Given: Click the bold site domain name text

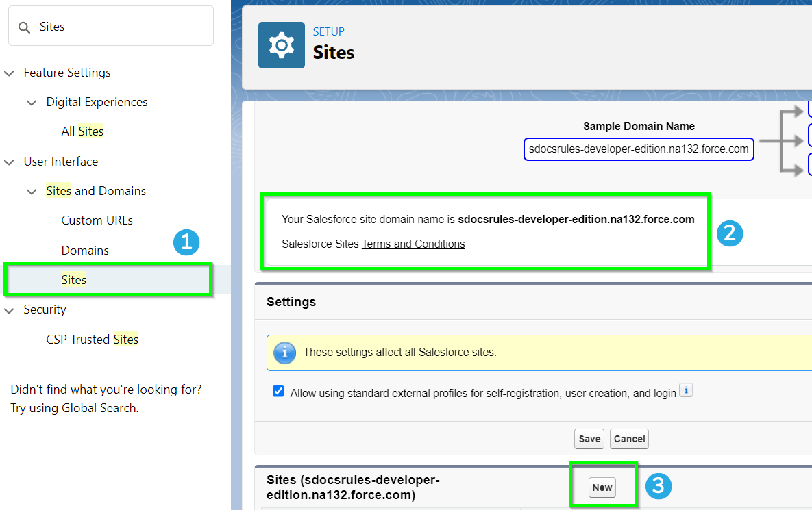Looking at the screenshot, I should tap(576, 219).
